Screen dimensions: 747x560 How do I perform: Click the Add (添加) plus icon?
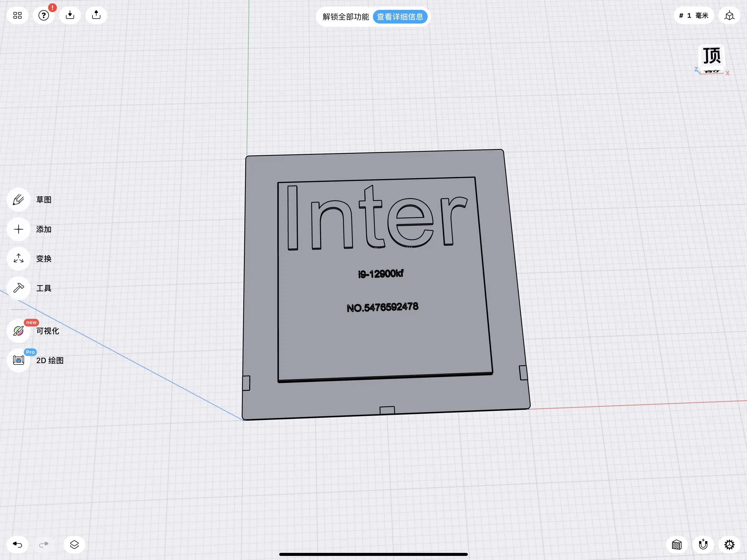(x=19, y=229)
